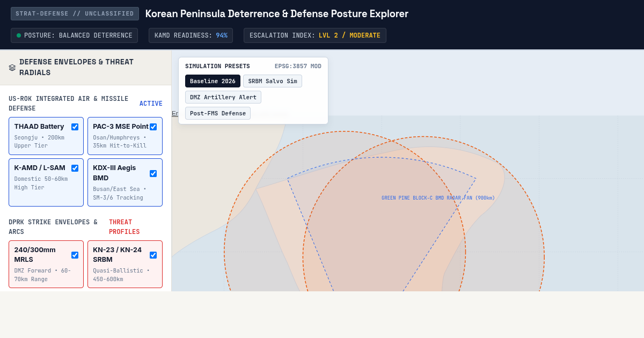The width and height of the screenshot is (644, 338).
Task: Uncheck the 240/300mm MRLS checkbox
Action: (75, 255)
